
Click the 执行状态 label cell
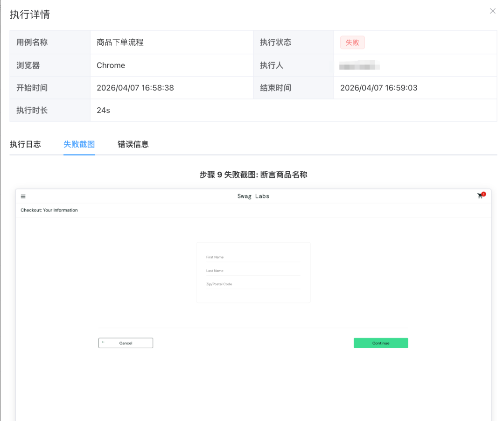(x=294, y=42)
